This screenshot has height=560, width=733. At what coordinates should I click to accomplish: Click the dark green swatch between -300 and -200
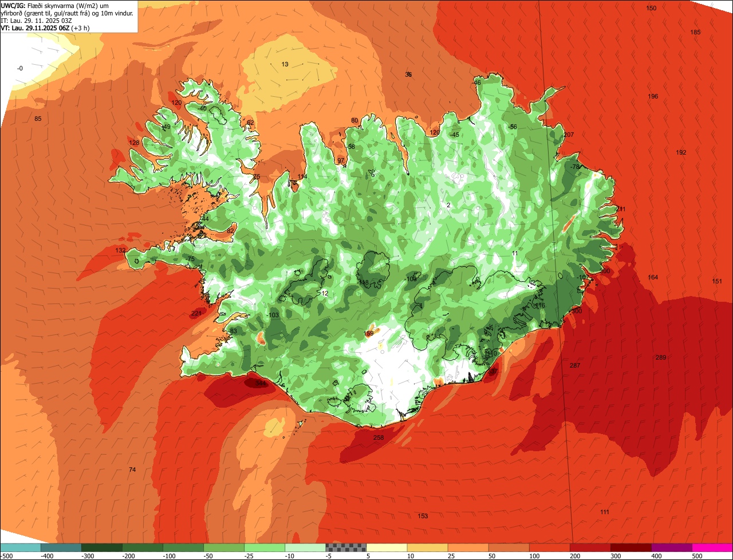pos(102,547)
